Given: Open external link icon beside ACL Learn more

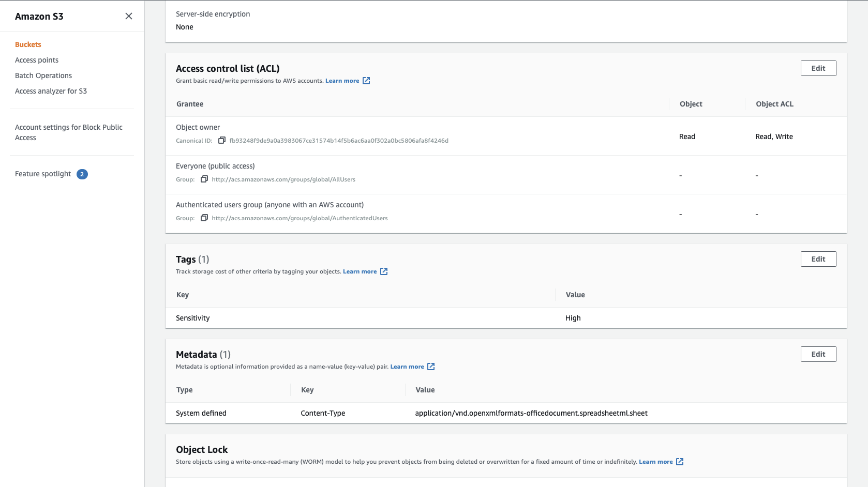Looking at the screenshot, I should click(x=366, y=81).
